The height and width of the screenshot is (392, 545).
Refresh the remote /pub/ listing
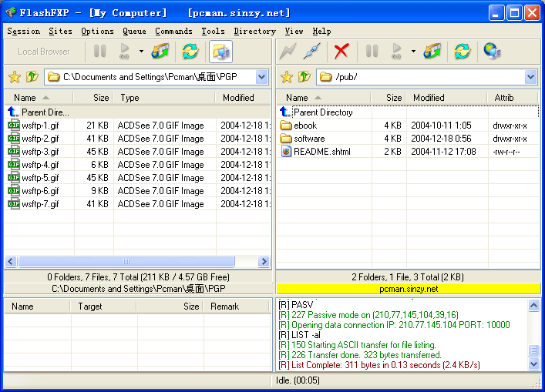(x=463, y=52)
